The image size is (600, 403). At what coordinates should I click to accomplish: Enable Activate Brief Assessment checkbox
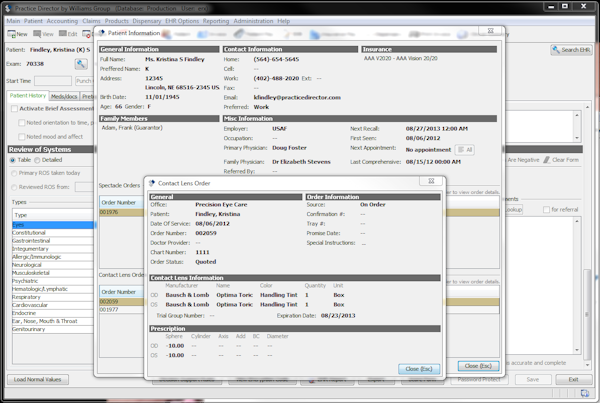click(15, 109)
